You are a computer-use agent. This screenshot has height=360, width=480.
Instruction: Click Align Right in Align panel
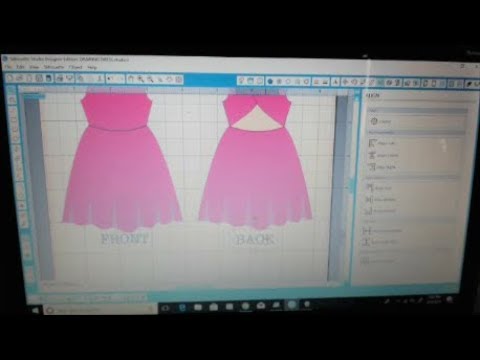(382, 167)
